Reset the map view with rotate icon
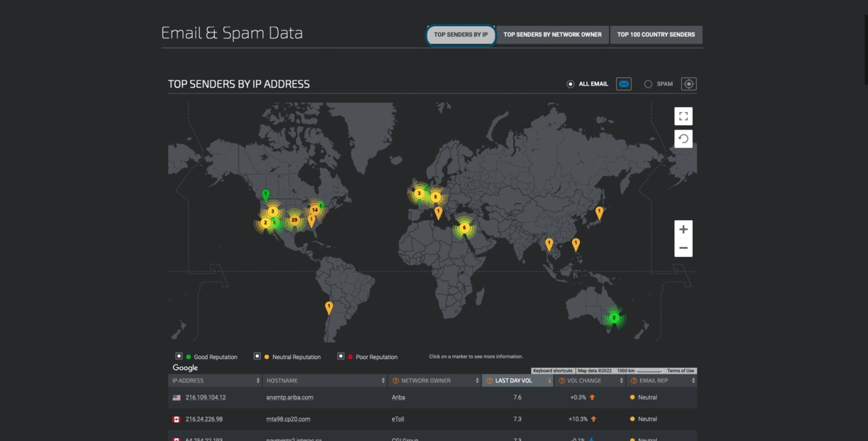This screenshot has width=868, height=441. 684,138
